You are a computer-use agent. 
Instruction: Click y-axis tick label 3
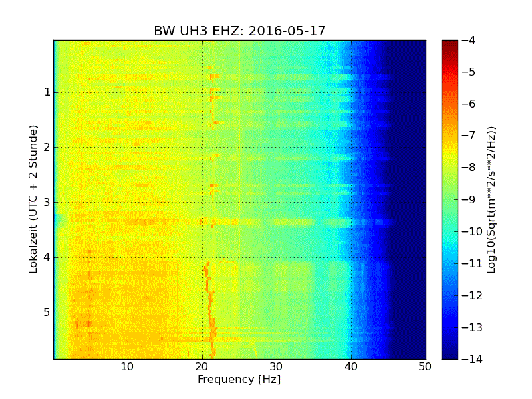coord(47,203)
